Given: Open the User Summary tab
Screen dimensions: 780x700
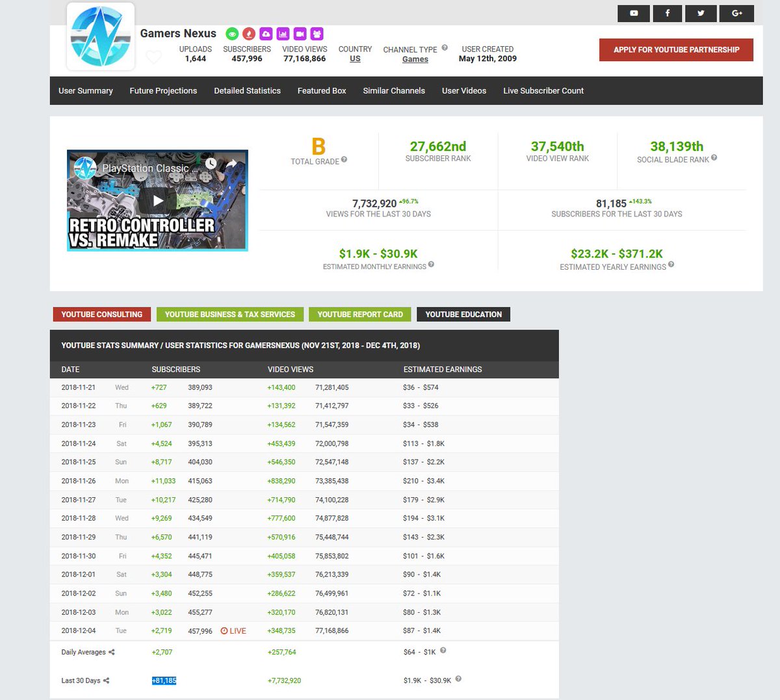Looking at the screenshot, I should coord(86,91).
